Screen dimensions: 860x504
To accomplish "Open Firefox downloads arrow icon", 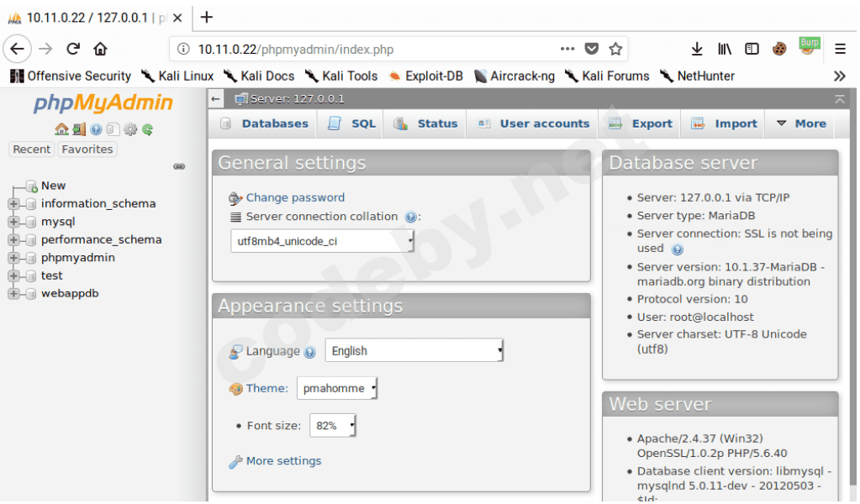I will 697,49.
